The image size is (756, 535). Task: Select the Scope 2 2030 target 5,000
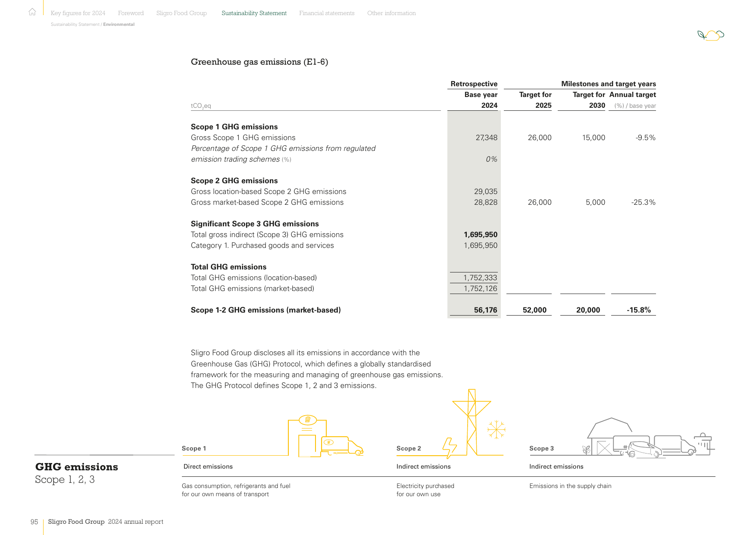click(x=595, y=202)
